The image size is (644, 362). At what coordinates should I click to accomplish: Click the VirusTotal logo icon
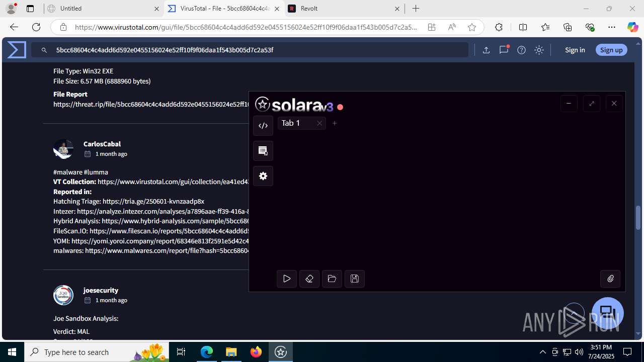tap(17, 50)
